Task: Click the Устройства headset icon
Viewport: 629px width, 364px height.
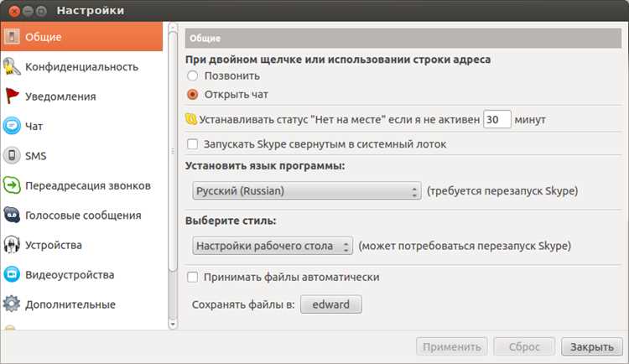Action: point(12,245)
